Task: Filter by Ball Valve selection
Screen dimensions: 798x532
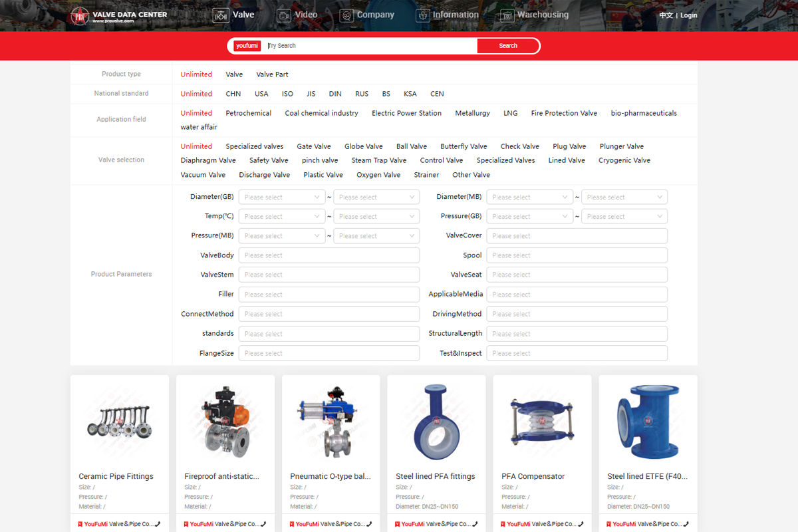Action: pyautogui.click(x=412, y=146)
